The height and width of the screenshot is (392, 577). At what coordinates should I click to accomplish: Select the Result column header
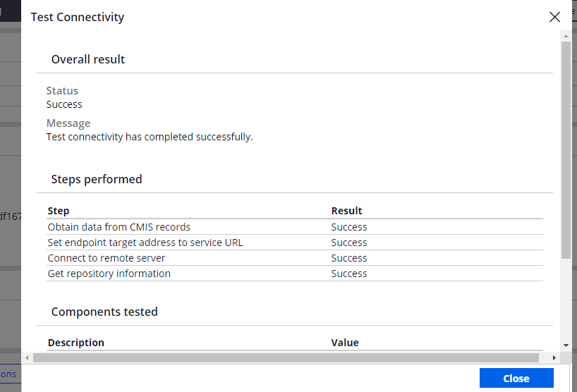[346, 211]
